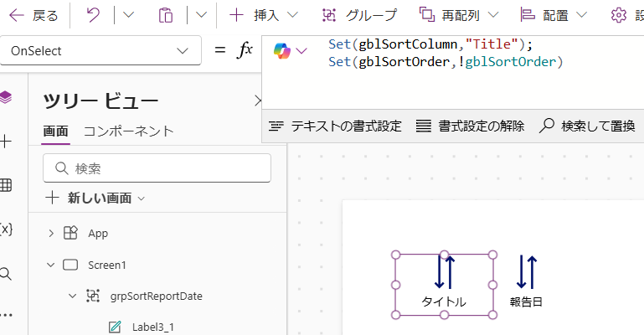The height and width of the screenshot is (335, 644).
Task: Click the undo arrow icon
Action: pyautogui.click(x=93, y=16)
